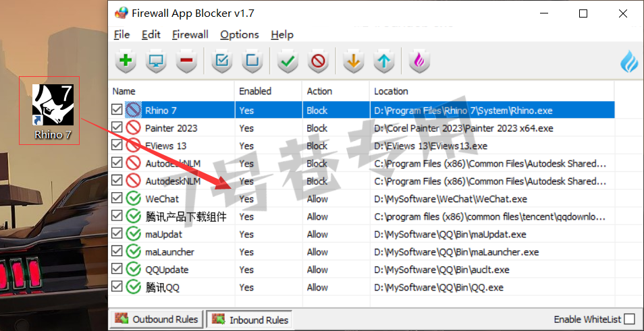Uncheck the QQUpdate rule checkbox
The width and height of the screenshot is (644, 331).
[117, 269]
